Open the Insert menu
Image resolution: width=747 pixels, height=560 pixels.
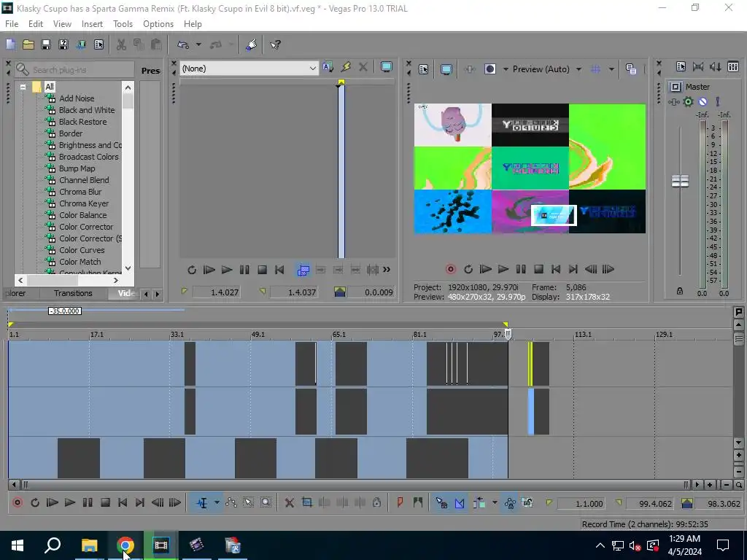(x=92, y=24)
